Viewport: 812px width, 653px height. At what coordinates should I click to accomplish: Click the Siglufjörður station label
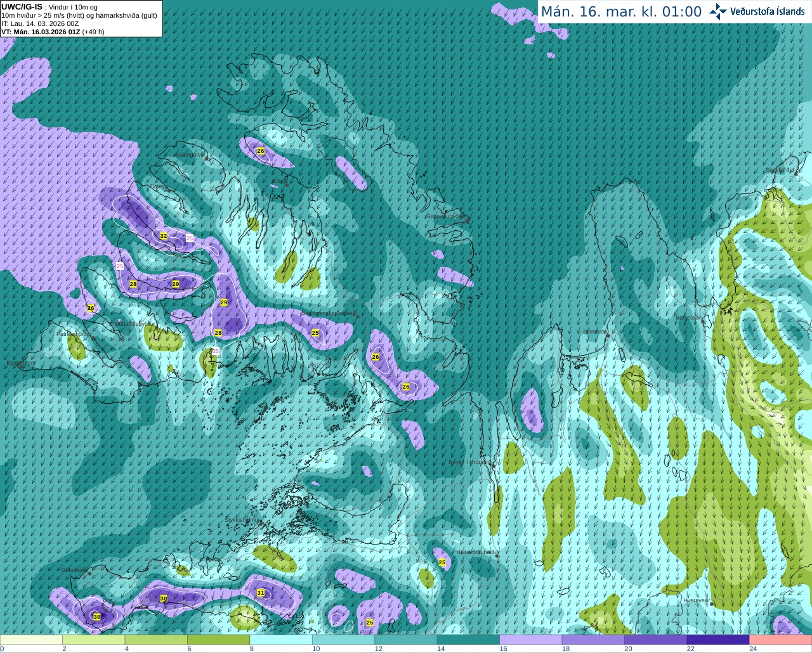[x=781, y=170]
